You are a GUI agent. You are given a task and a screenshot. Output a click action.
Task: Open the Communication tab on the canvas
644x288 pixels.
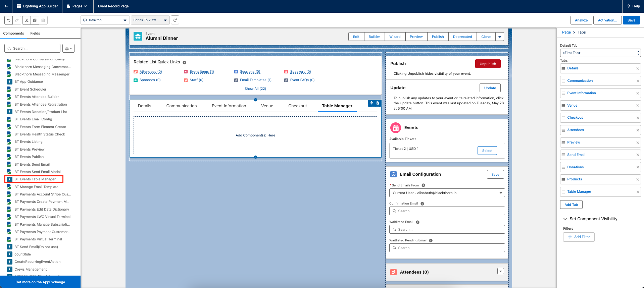click(182, 106)
